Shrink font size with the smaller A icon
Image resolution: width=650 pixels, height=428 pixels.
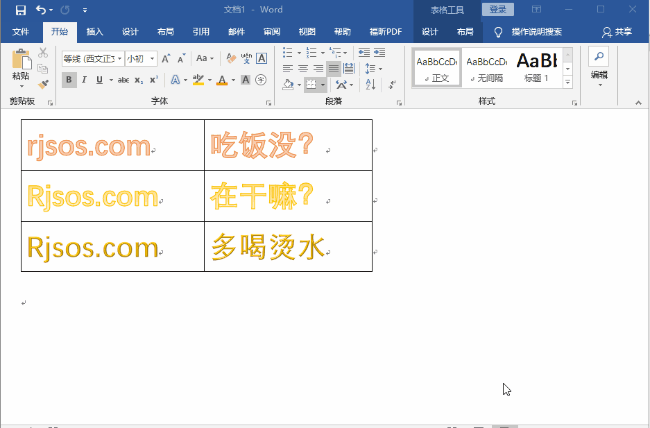click(181, 58)
